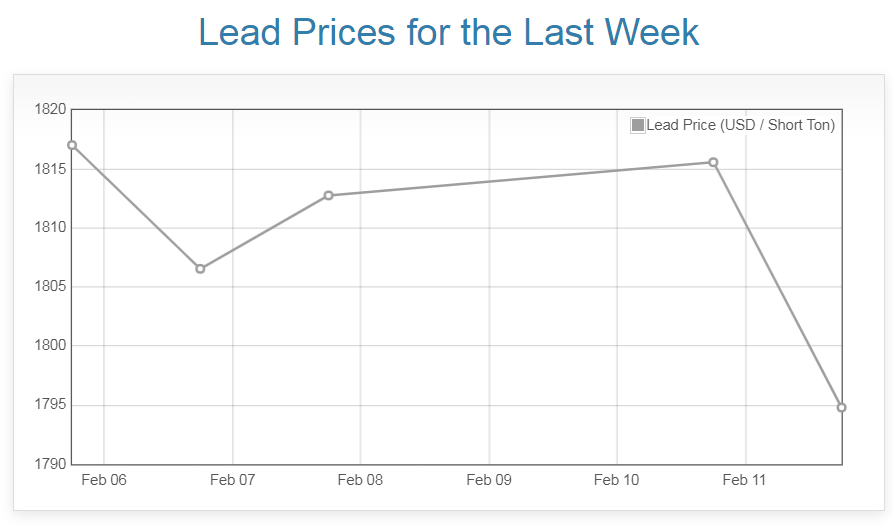
Task: Toggle the "Lead Price (USD / Short Ton)" legend label
Action: pos(740,125)
